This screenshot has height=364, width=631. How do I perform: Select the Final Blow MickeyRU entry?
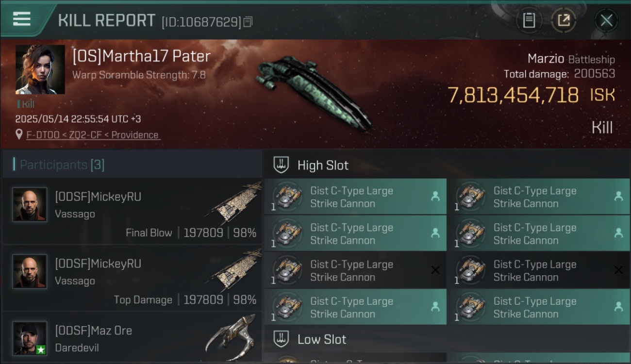pos(132,211)
